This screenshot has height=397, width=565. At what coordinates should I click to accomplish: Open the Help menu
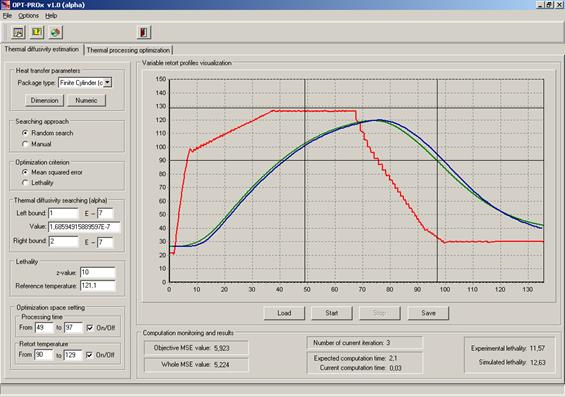51,15
